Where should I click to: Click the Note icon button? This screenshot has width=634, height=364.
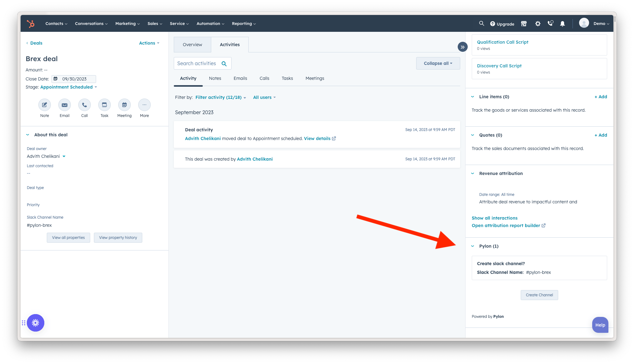[x=45, y=105]
